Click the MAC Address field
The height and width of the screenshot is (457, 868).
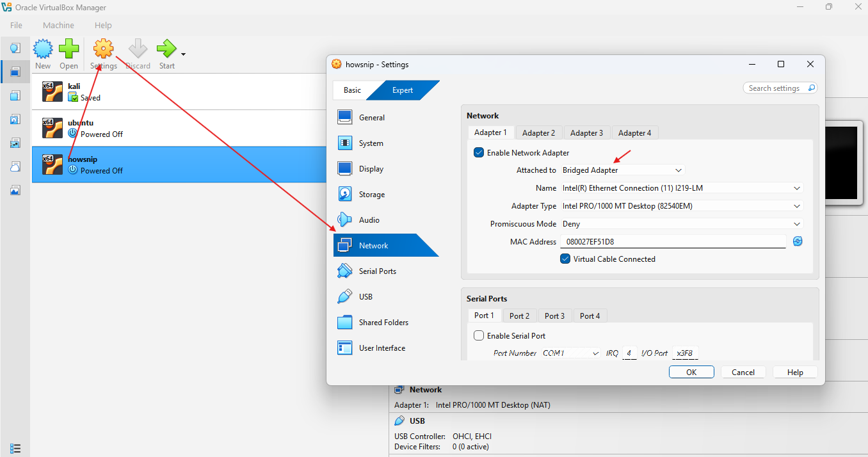click(673, 242)
